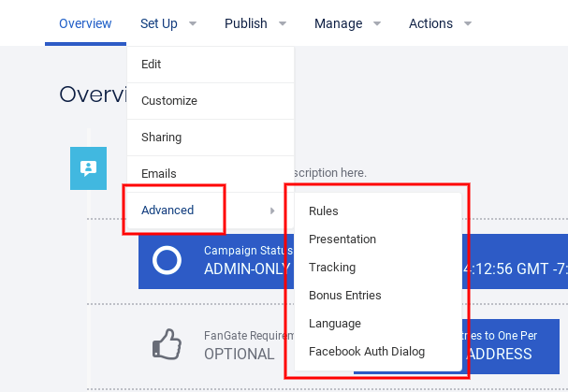This screenshot has height=392, width=568.
Task: Open Rules in Advanced submenu
Action: 324,211
